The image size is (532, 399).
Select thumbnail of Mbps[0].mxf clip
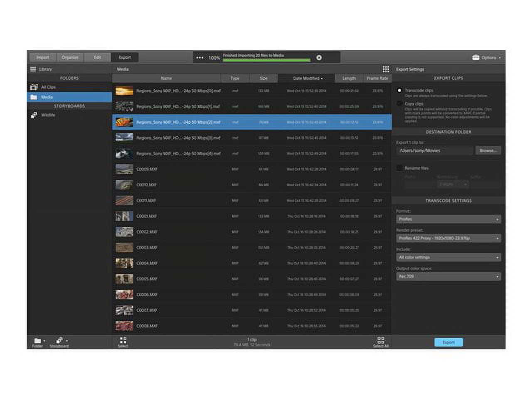[124, 91]
